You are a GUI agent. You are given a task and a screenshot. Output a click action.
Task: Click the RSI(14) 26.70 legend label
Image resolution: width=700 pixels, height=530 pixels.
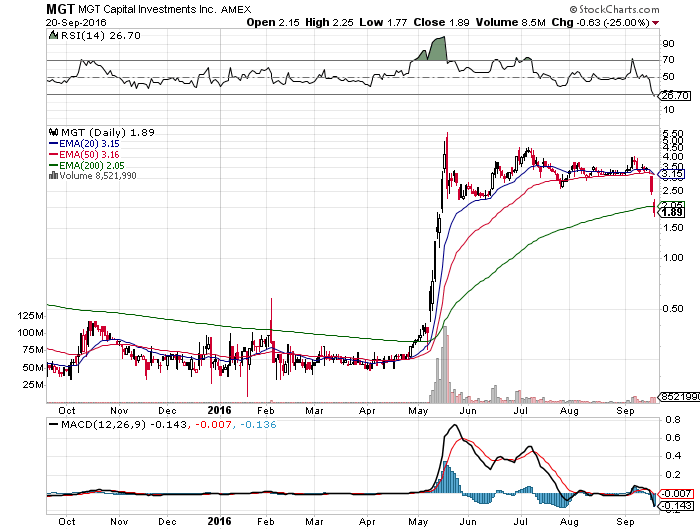coord(100,36)
